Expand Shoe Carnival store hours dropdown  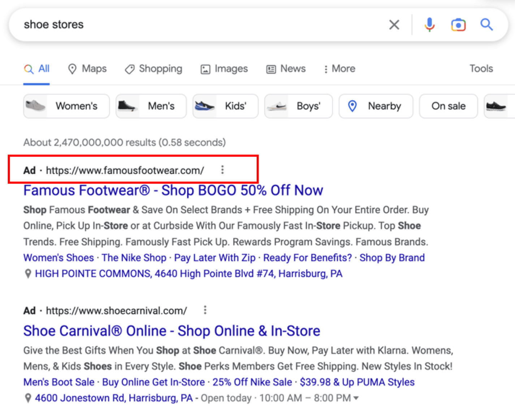pyautogui.click(x=356, y=398)
